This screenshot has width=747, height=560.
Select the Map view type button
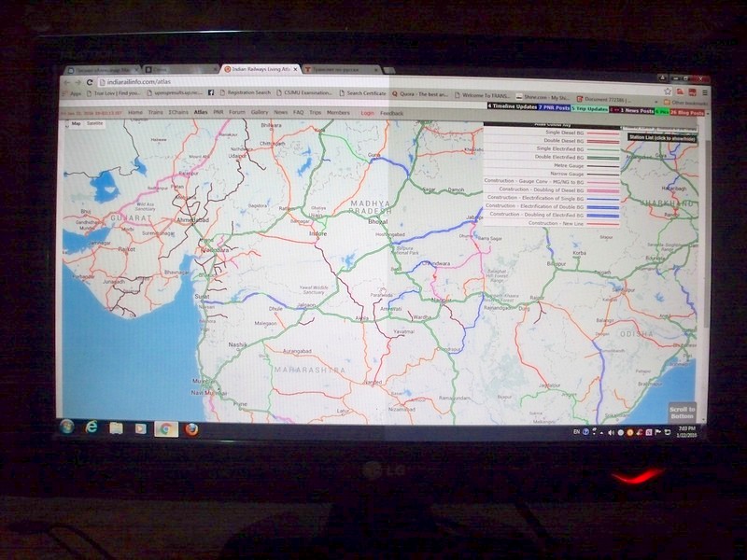(x=77, y=123)
